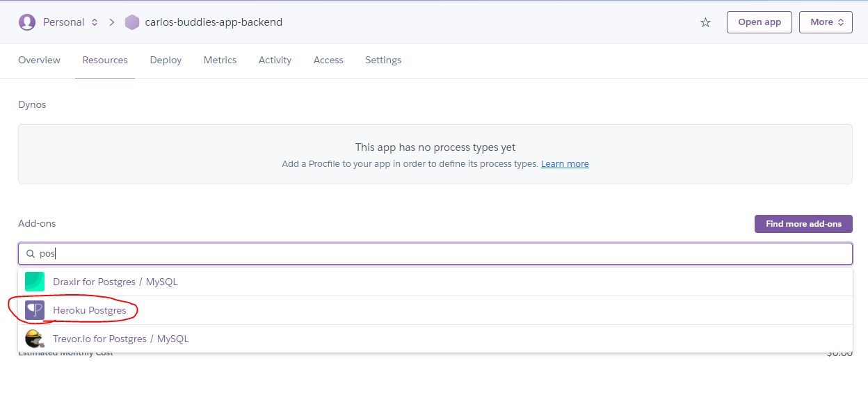Image resolution: width=868 pixels, height=411 pixels.
Task: Choose DraxIr for Postgres / MySQL suggestion
Action: [x=115, y=282]
